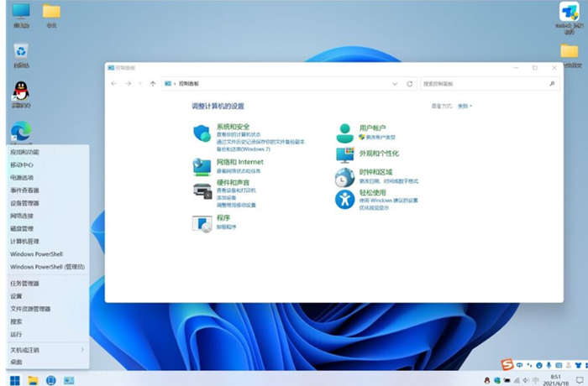
Task: Go back in Control Panel navigation
Action: pyautogui.click(x=114, y=84)
